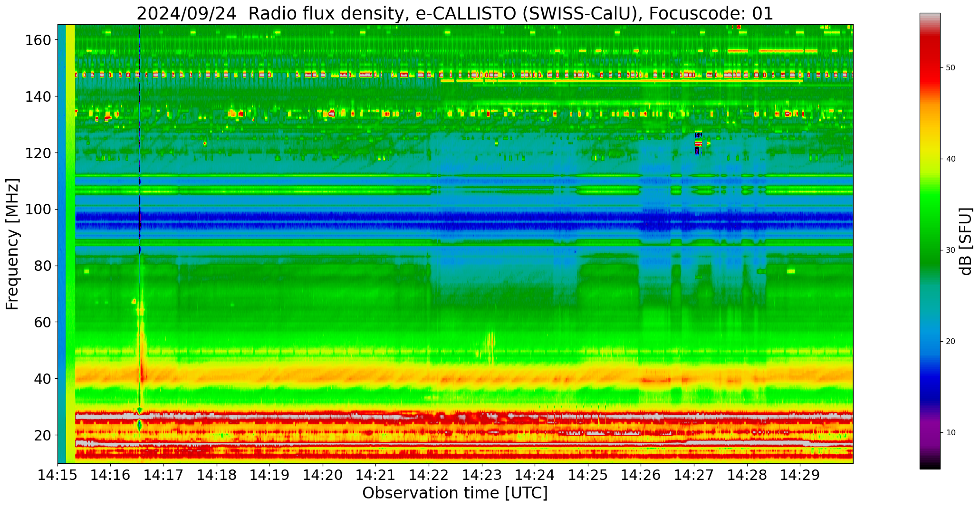Click the 80 MHz frequency tick label
The height and width of the screenshot is (507, 980).
(x=42, y=266)
